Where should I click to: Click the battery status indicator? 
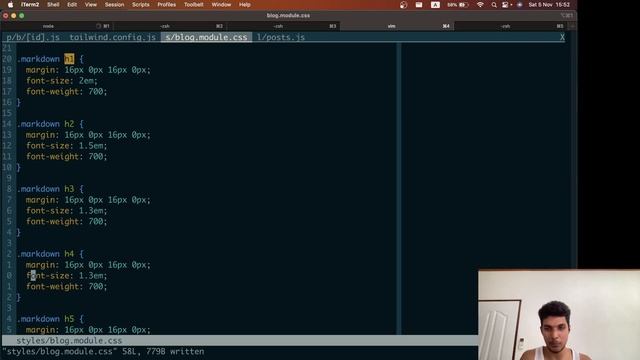[x=457, y=5]
